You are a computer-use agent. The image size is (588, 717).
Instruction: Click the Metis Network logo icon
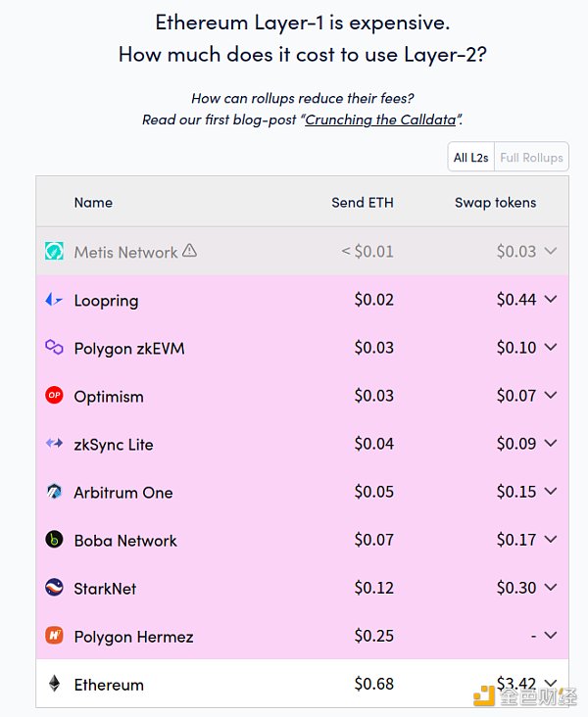(x=54, y=251)
